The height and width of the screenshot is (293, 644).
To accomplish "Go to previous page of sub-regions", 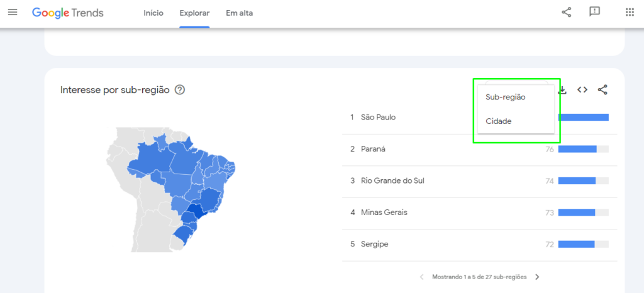I will [x=422, y=277].
